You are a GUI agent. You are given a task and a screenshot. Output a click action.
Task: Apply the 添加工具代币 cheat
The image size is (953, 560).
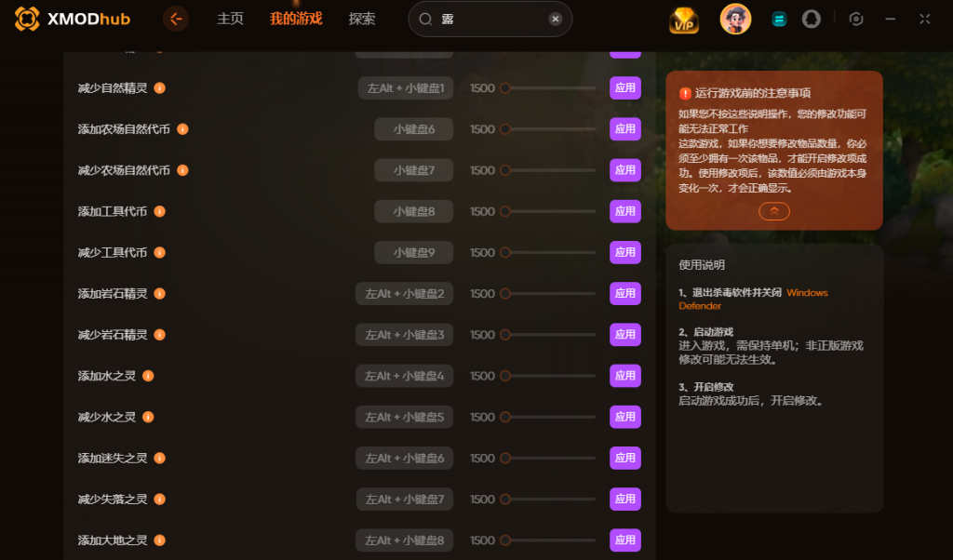[624, 211]
